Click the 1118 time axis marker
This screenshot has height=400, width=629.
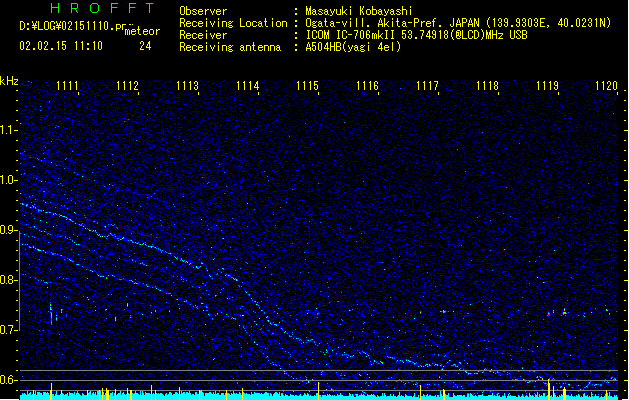[x=487, y=86]
